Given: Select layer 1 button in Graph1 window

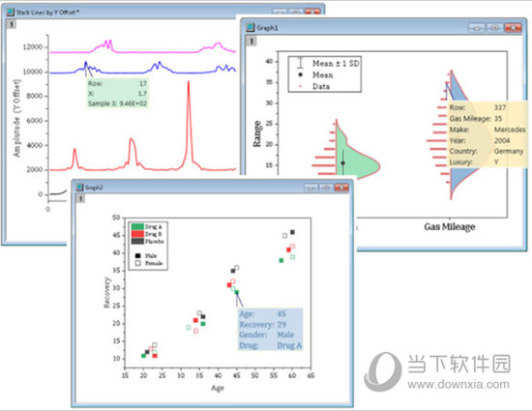Looking at the screenshot, I should pos(251,41).
